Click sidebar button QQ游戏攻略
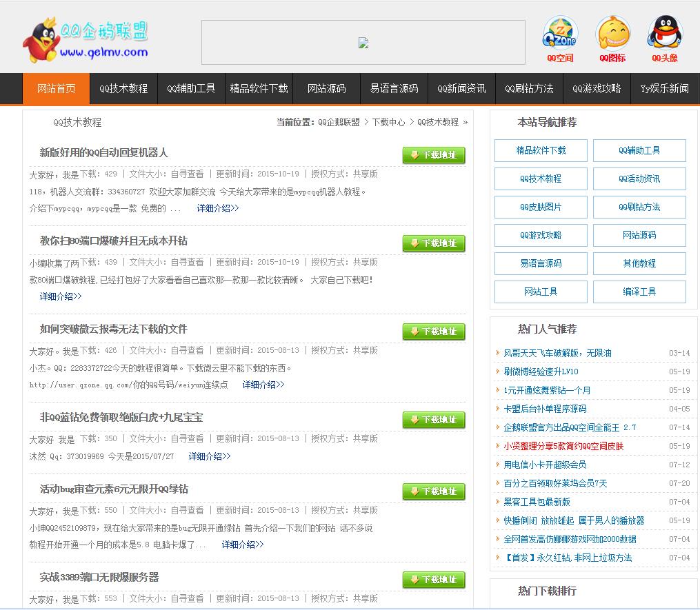Viewport: 700px width, 610px height. 541,235
